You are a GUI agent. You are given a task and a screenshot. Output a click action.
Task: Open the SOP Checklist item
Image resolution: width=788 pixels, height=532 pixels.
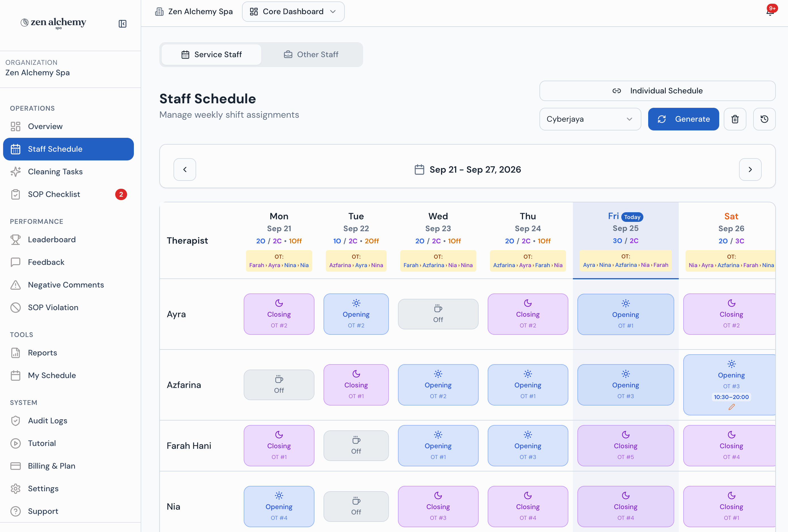[68, 194]
